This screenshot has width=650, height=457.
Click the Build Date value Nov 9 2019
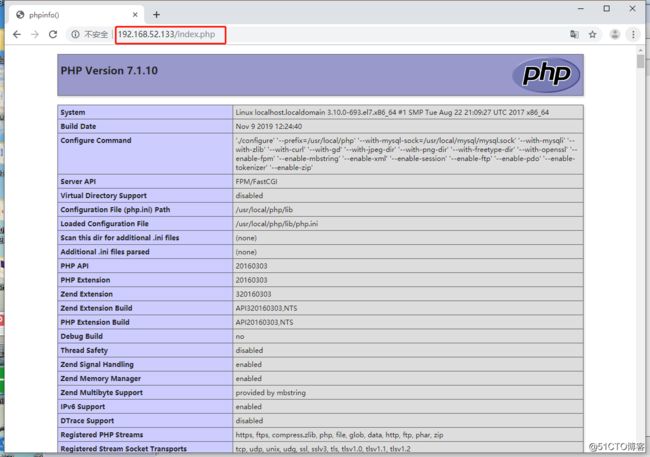click(269, 126)
